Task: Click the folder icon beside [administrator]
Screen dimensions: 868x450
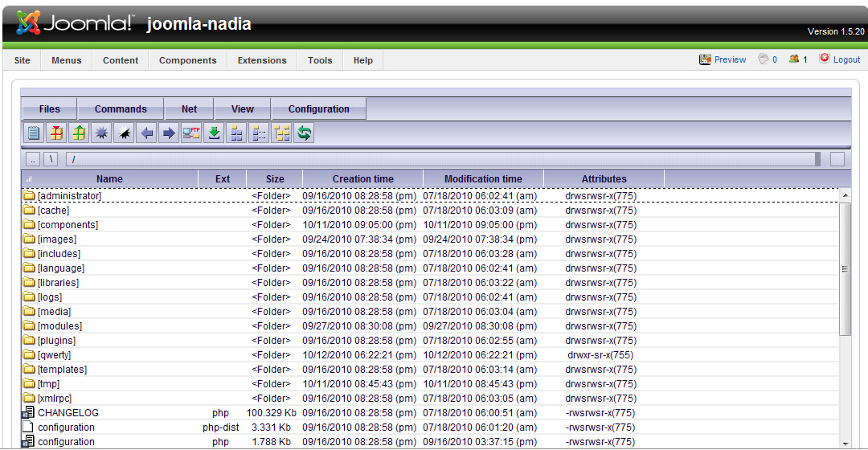Action: [x=29, y=195]
